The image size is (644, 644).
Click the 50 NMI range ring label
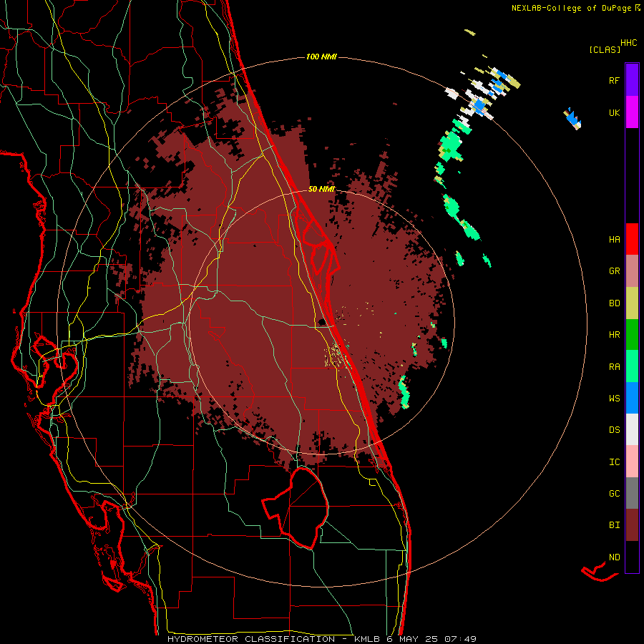point(321,189)
